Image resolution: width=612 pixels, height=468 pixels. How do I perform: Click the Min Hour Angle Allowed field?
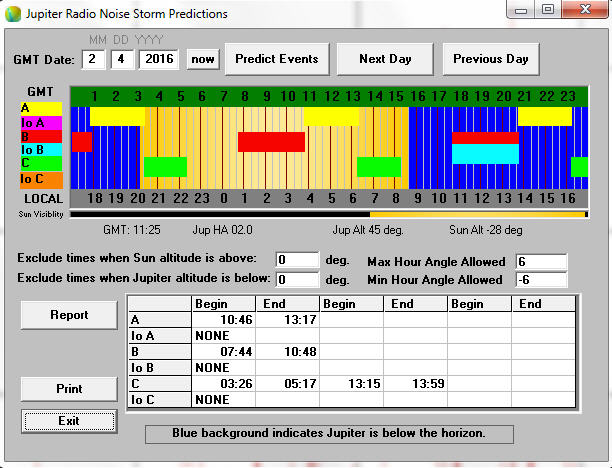541,280
